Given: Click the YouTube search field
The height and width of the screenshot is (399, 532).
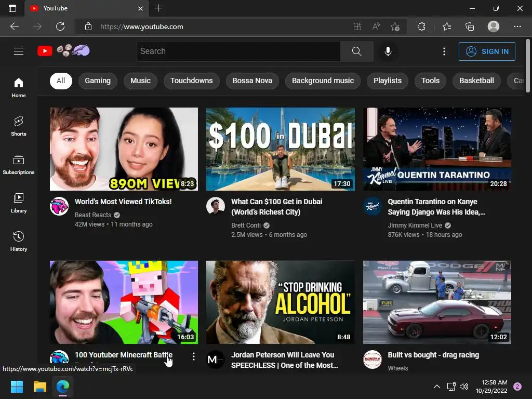Looking at the screenshot, I should [238, 51].
